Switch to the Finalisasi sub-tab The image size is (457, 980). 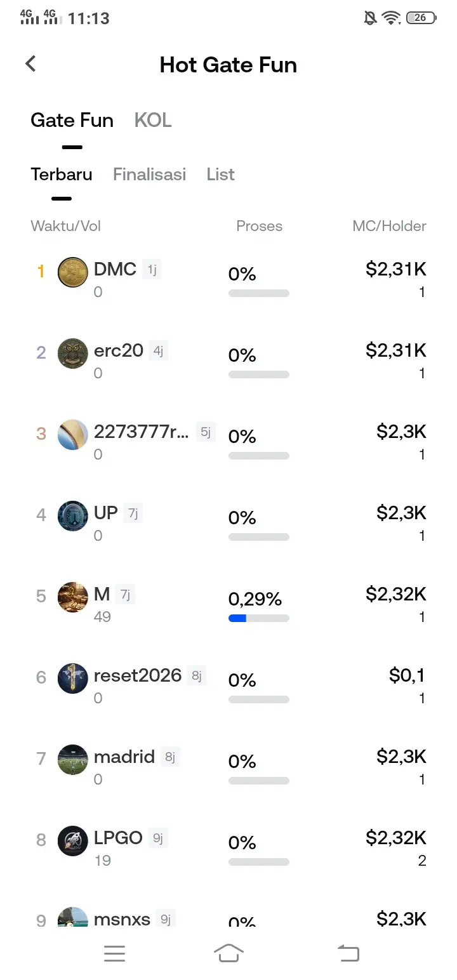pos(149,175)
